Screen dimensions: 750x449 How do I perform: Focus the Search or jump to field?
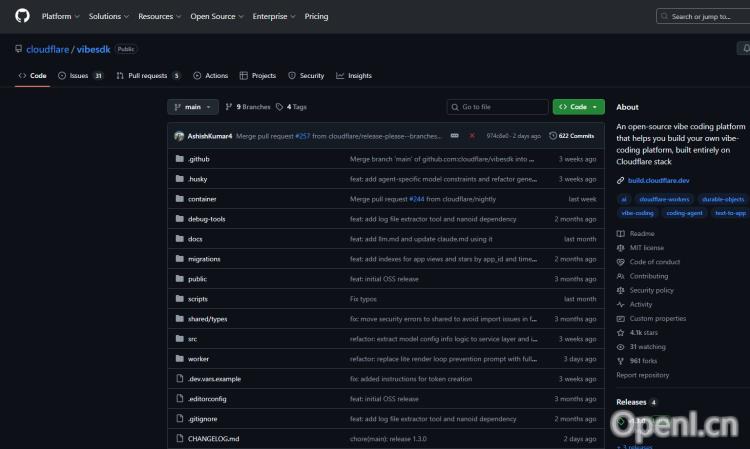pyautogui.click(x=703, y=16)
